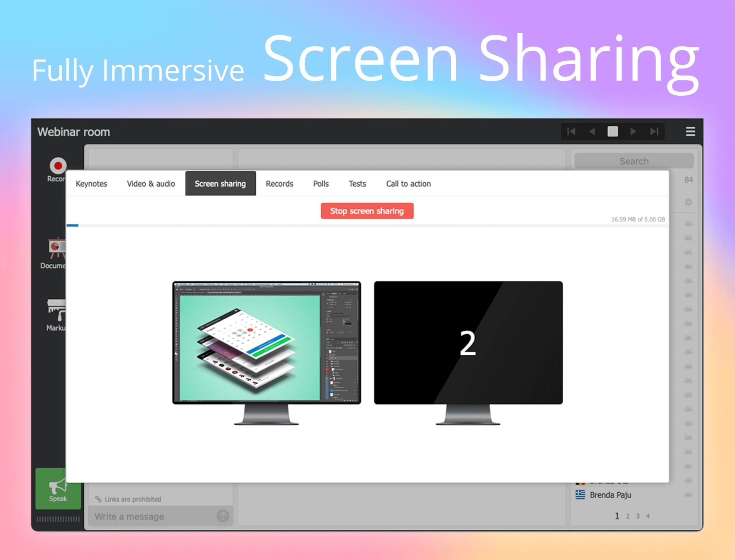Screen dimensions: 735x560
Task: Select the Markup tool
Action: pos(56,310)
